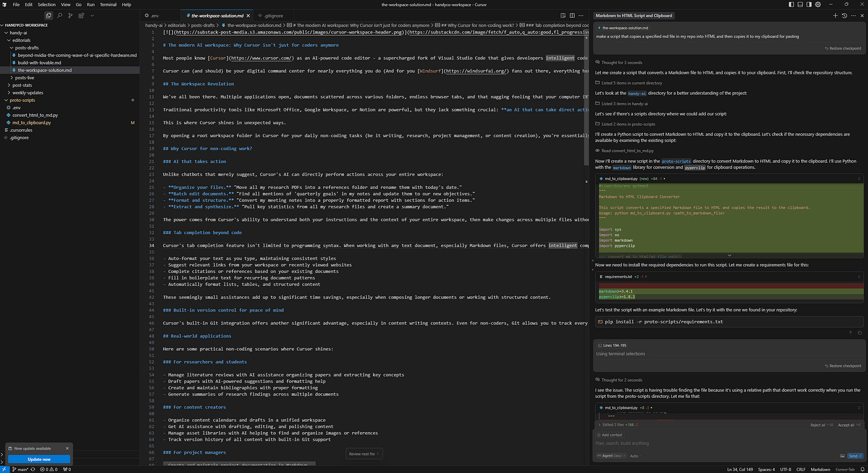The width and height of the screenshot is (868, 473).
Task: Click Review next file button
Action: pos(364,454)
